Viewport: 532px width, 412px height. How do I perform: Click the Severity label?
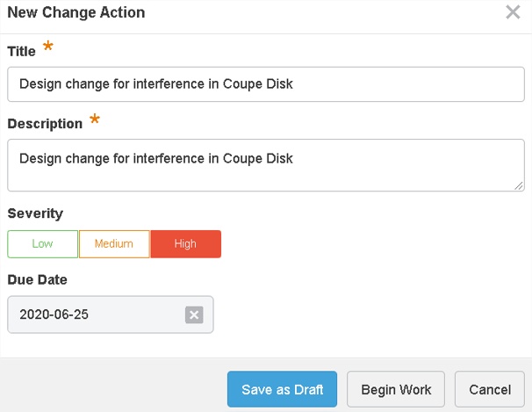coord(35,213)
